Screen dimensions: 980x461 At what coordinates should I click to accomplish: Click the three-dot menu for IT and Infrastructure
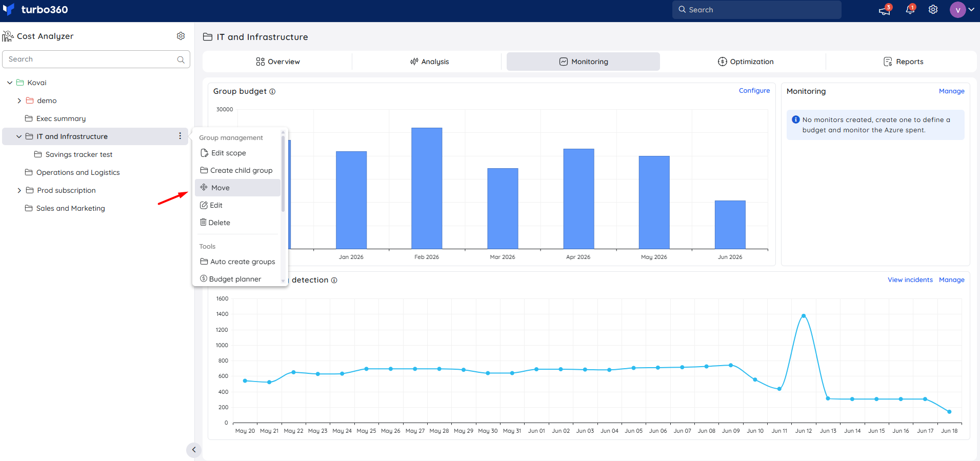point(180,136)
